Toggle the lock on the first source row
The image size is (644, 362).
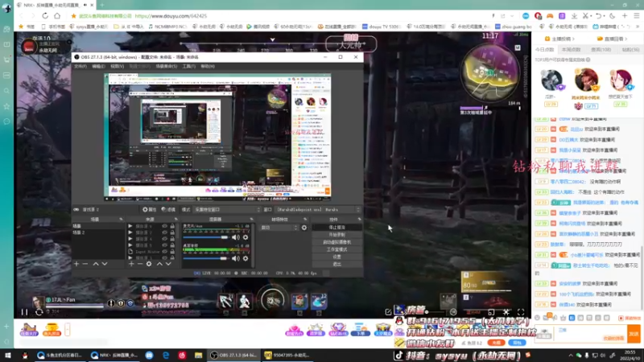coord(172,226)
